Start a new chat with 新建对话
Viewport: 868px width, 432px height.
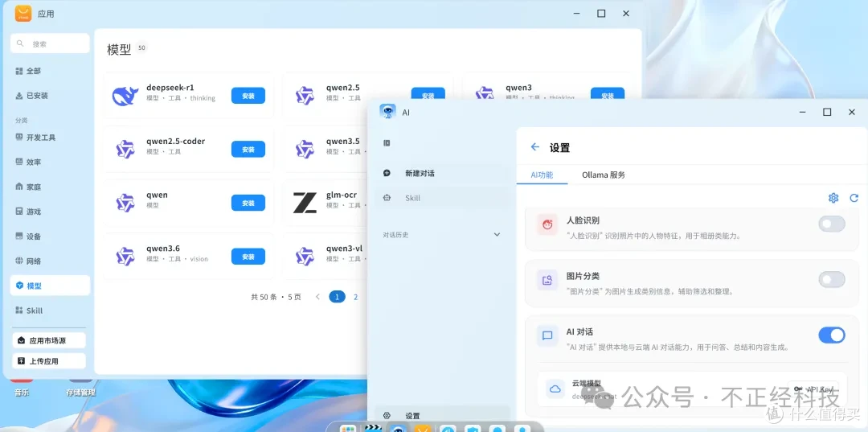[x=441, y=173]
